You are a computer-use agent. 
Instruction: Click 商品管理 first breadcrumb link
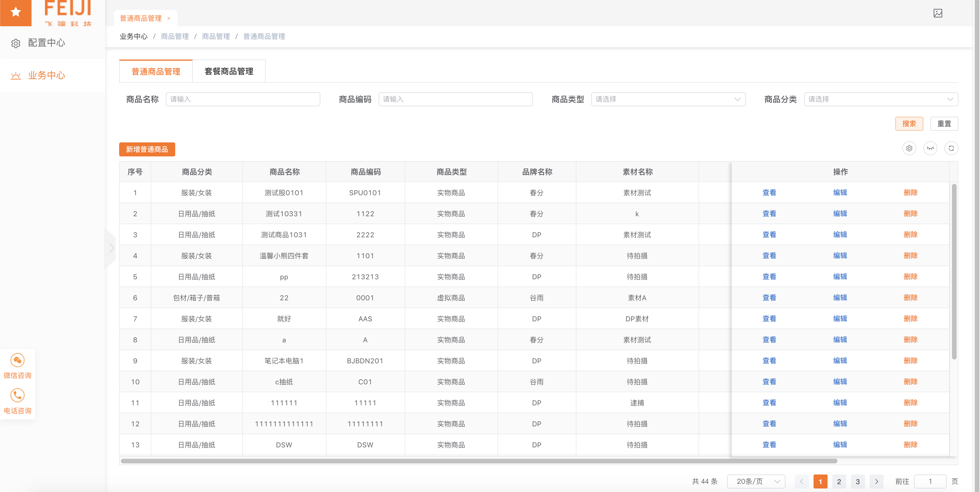pyautogui.click(x=175, y=36)
